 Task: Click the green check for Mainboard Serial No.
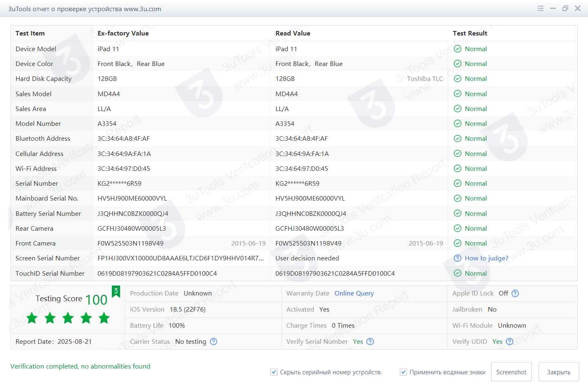coord(457,198)
